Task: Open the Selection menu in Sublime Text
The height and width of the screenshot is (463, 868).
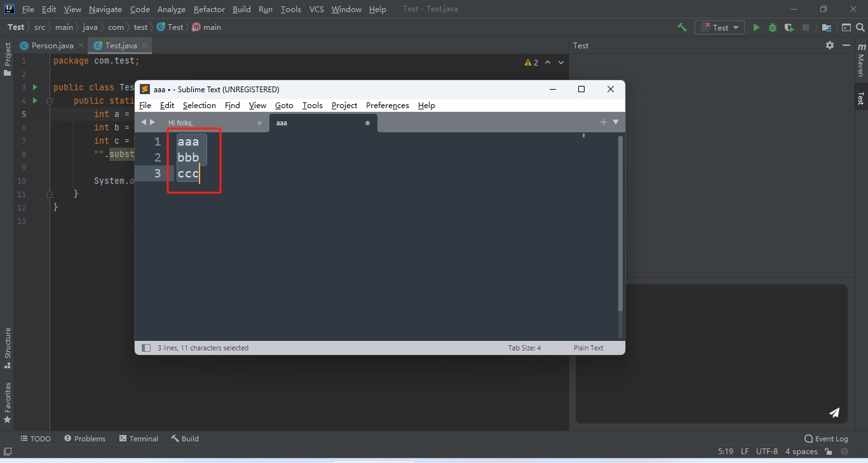Action: click(x=200, y=106)
